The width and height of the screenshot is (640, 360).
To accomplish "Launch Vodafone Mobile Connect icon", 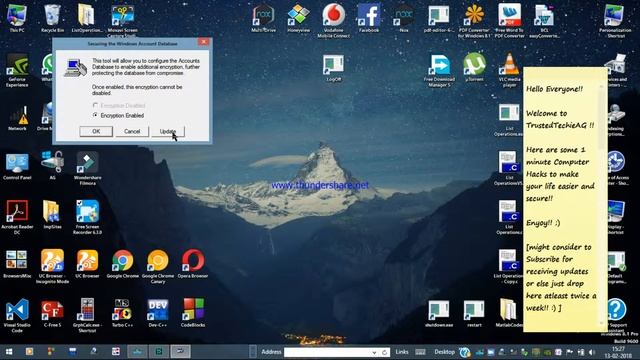I will coord(333,20).
